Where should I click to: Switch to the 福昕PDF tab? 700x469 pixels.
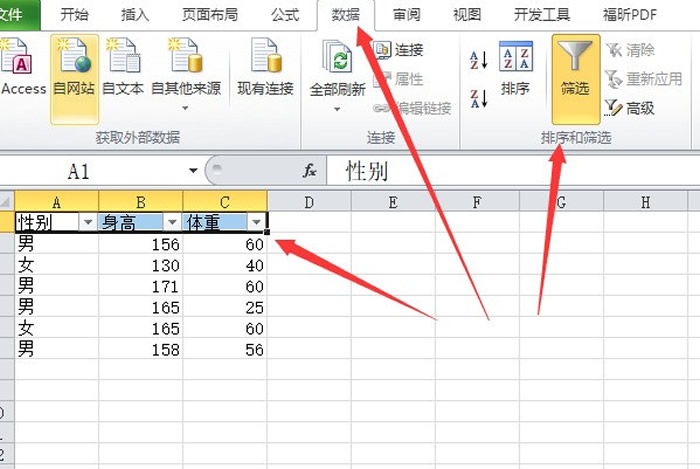tap(630, 15)
